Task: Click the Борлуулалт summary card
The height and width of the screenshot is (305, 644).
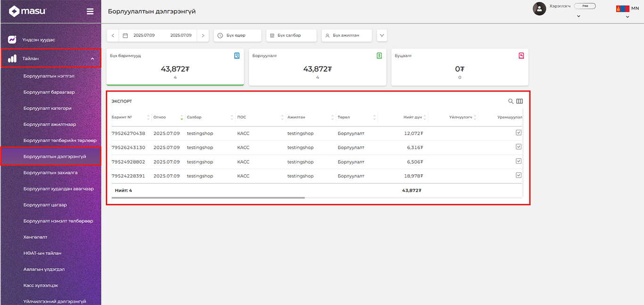Action: click(317, 67)
